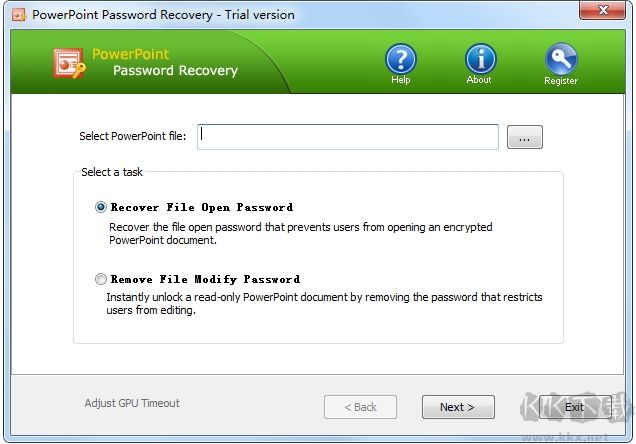
Task: Open the Adjust GPU Timeout link
Action: [x=132, y=403]
